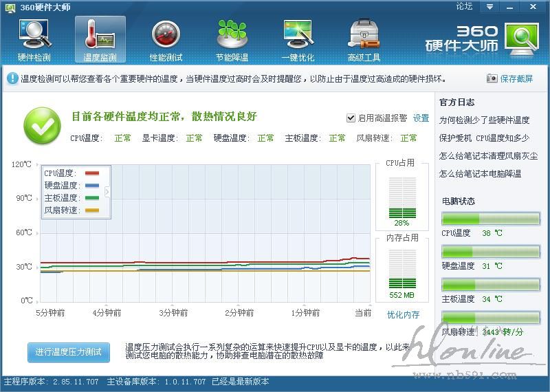
Task: Open 设置 next to high-temperature alarm
Action: click(421, 118)
